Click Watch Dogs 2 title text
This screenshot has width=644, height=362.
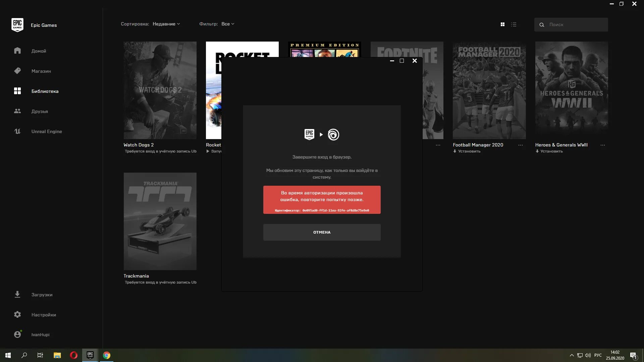pos(139,145)
